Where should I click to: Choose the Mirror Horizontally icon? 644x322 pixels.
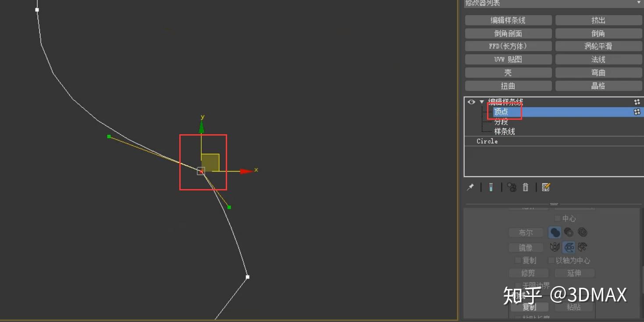point(555,247)
